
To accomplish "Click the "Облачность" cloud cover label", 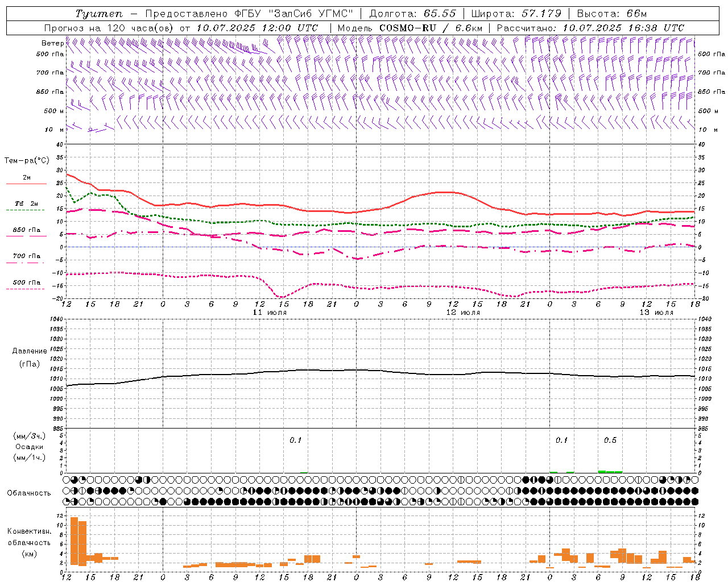I will point(29,493).
